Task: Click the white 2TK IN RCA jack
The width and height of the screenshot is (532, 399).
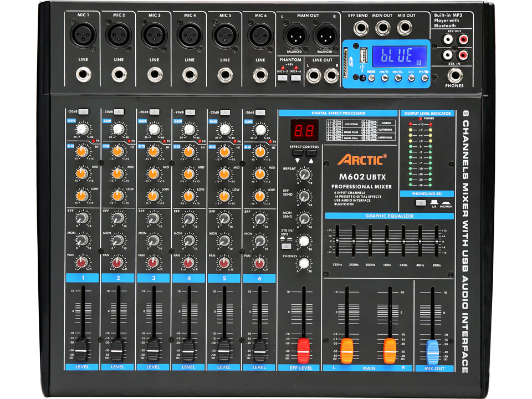Action: click(448, 55)
